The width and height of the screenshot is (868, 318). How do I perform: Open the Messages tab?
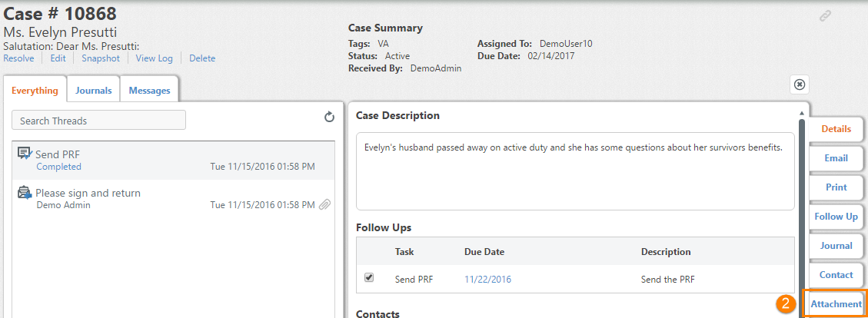[149, 91]
